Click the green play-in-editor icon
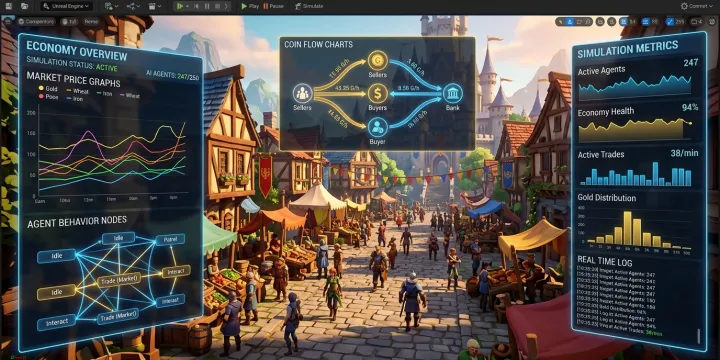Image resolution: width=720 pixels, height=360 pixels. 180,6
